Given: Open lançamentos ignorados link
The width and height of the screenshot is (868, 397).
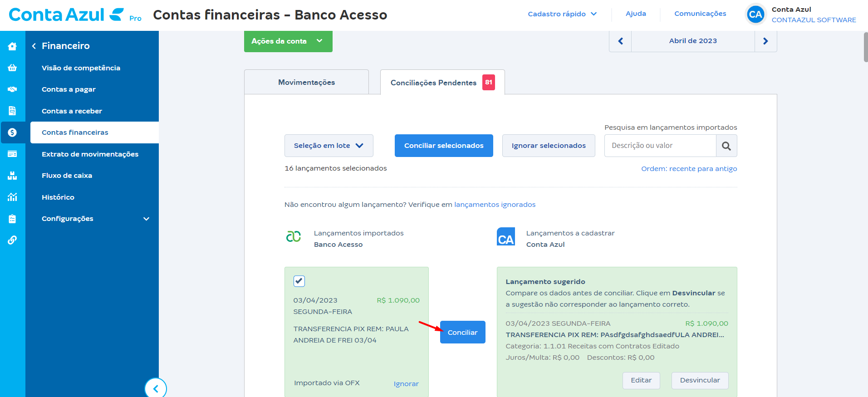Looking at the screenshot, I should [x=495, y=205].
